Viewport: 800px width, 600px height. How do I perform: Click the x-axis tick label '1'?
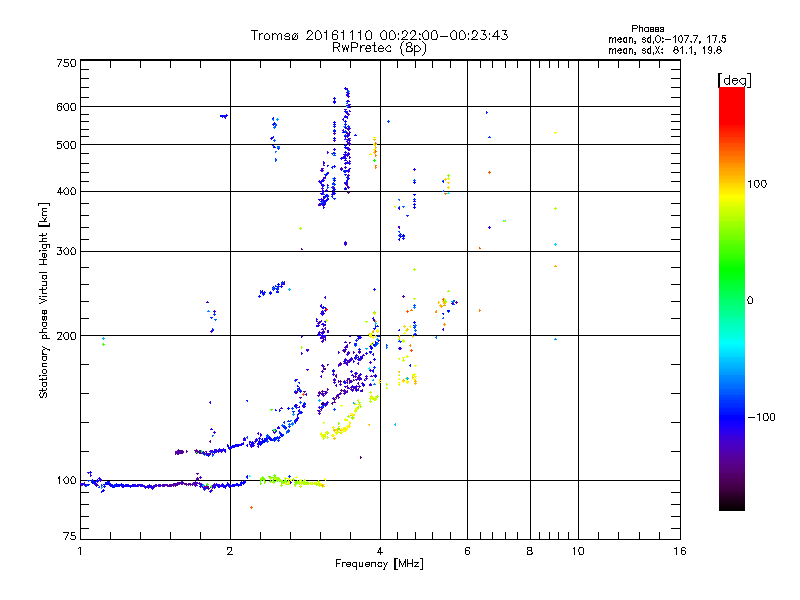tap(80, 551)
